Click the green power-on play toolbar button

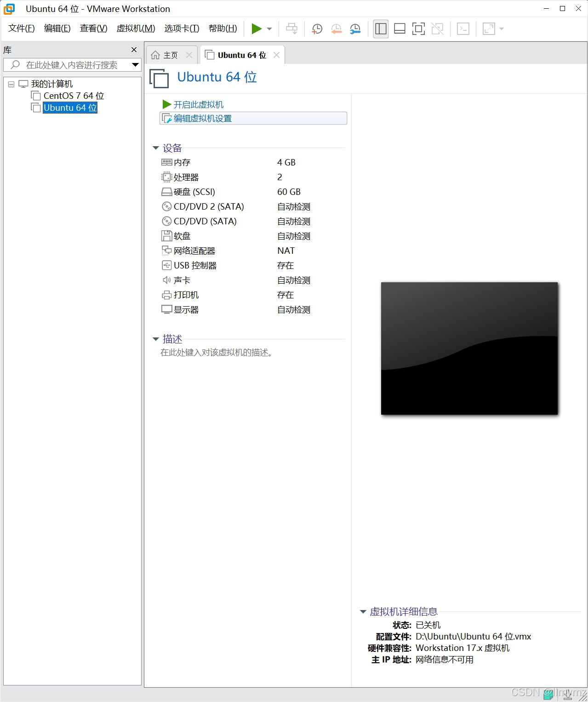(x=257, y=29)
